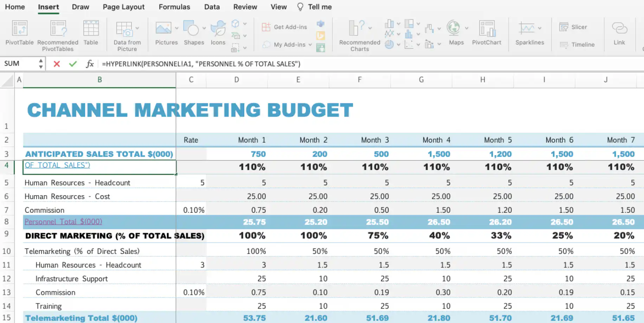Open the Review tab
644x323 pixels.
[245, 7]
